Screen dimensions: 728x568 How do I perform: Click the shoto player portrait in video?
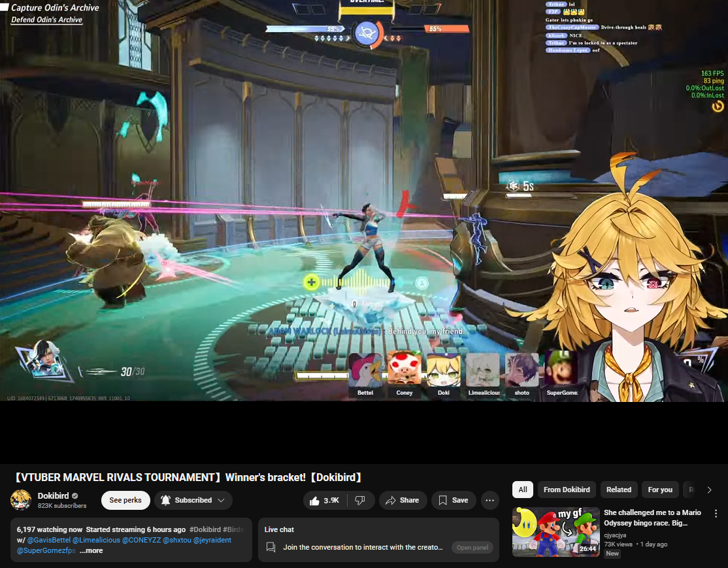click(522, 370)
